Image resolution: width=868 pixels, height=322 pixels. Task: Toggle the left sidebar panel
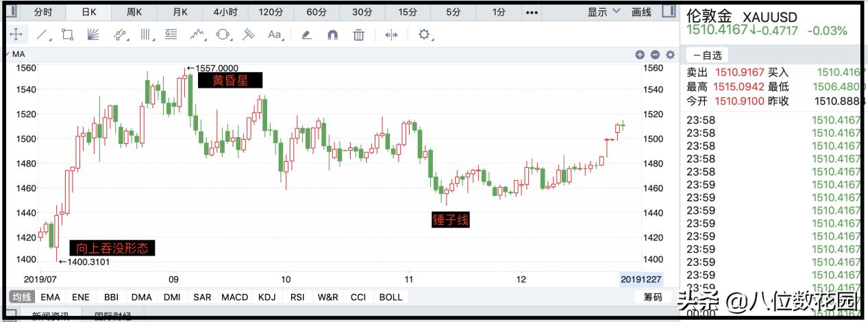point(11,12)
